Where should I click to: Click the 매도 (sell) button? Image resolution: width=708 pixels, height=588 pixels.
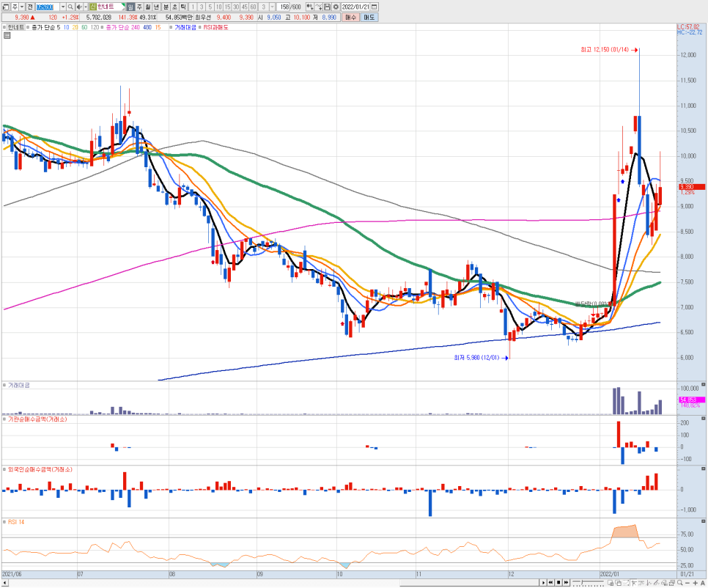click(x=369, y=17)
